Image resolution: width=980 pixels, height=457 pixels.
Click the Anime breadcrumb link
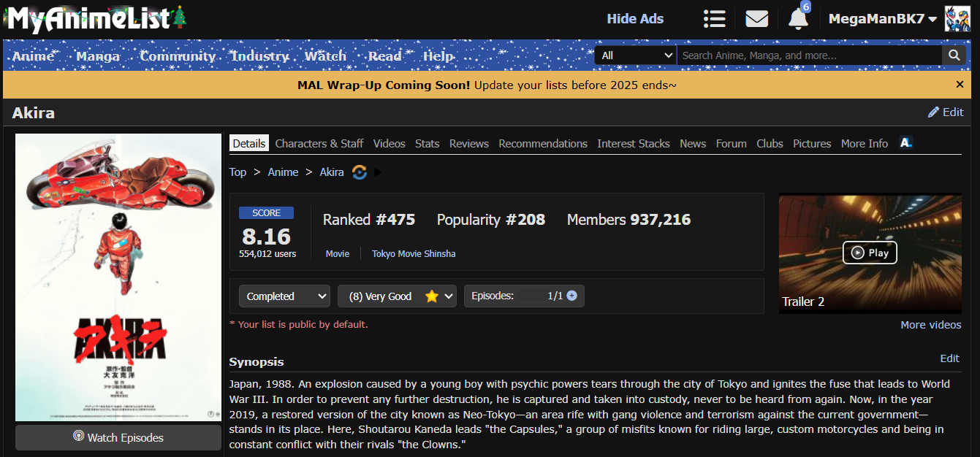(x=283, y=172)
